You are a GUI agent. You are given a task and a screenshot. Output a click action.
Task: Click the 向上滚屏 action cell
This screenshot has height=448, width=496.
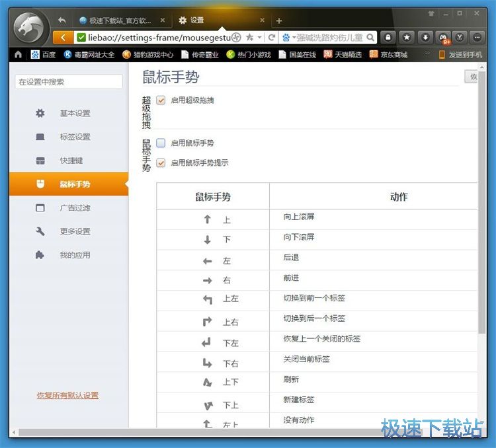click(x=373, y=219)
